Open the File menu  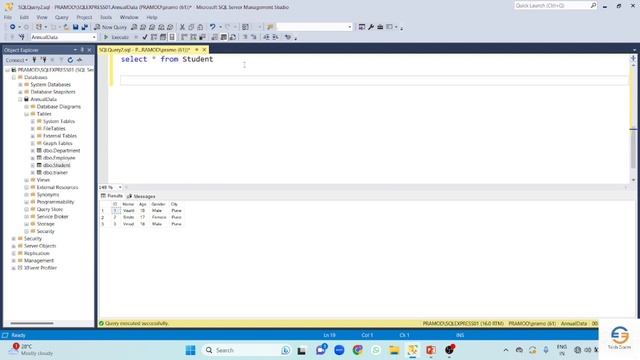click(x=8, y=17)
